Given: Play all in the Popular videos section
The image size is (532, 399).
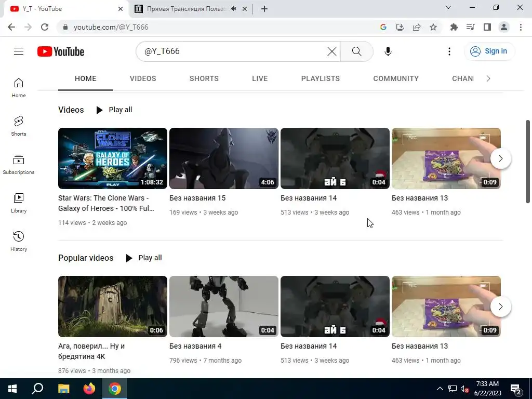Looking at the screenshot, I should tap(144, 258).
